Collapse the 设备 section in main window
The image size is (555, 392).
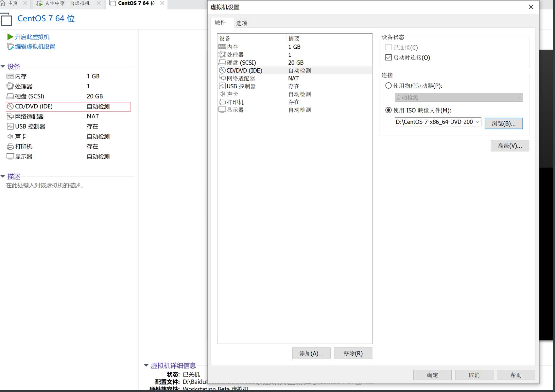pos(3,66)
